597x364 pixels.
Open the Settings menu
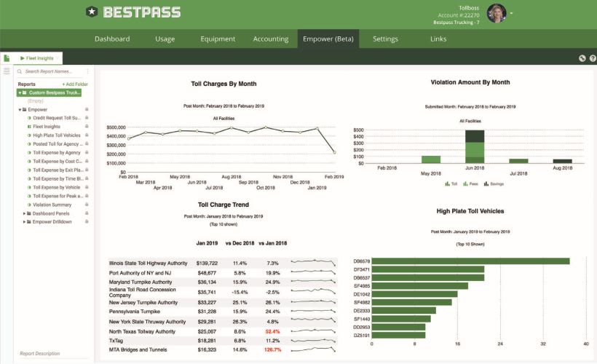(385, 39)
